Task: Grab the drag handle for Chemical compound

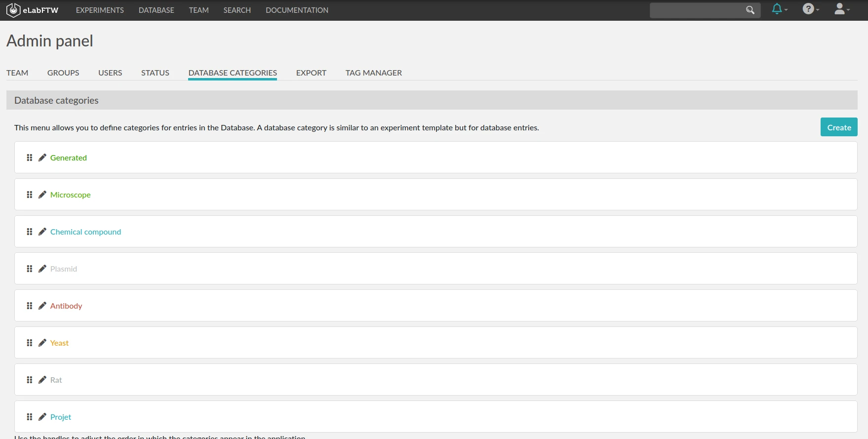Action: tap(30, 232)
